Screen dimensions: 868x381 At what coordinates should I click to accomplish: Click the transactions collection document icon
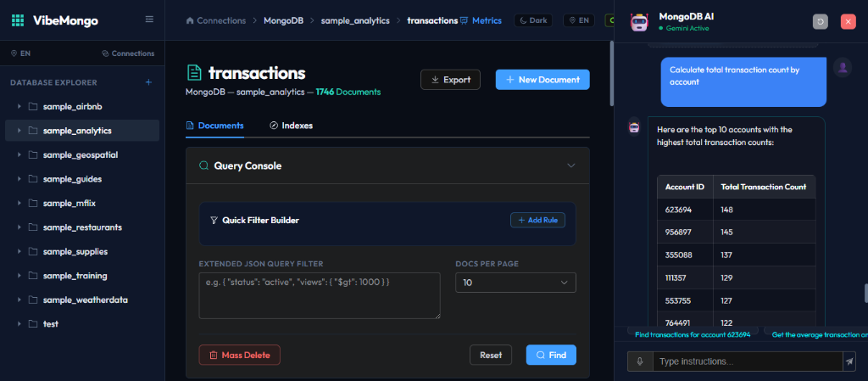194,73
